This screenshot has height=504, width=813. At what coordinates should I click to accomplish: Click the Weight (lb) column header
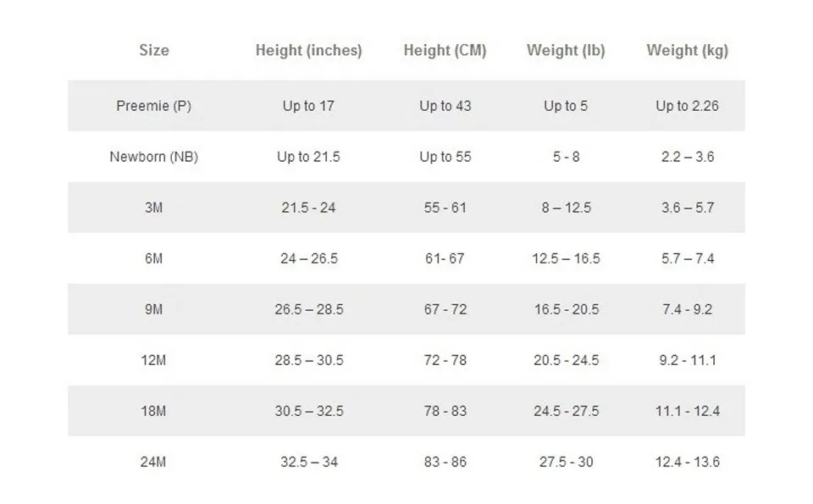tap(566, 51)
